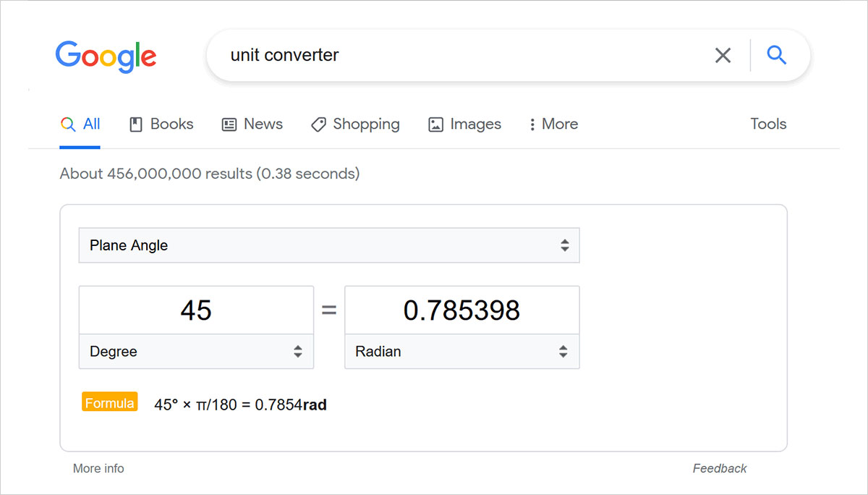The height and width of the screenshot is (495, 868).
Task: Click the 45 value input field
Action: pyautogui.click(x=196, y=310)
